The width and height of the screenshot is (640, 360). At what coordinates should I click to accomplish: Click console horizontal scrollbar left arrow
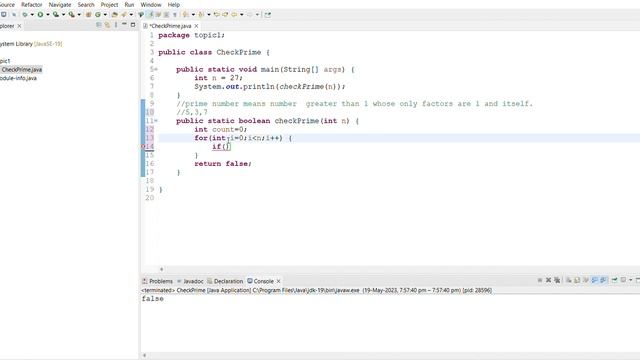tap(144, 356)
